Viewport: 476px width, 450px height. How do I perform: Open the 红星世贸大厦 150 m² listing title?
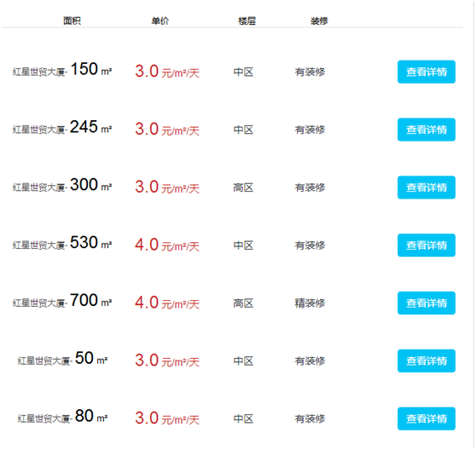pyautogui.click(x=62, y=69)
